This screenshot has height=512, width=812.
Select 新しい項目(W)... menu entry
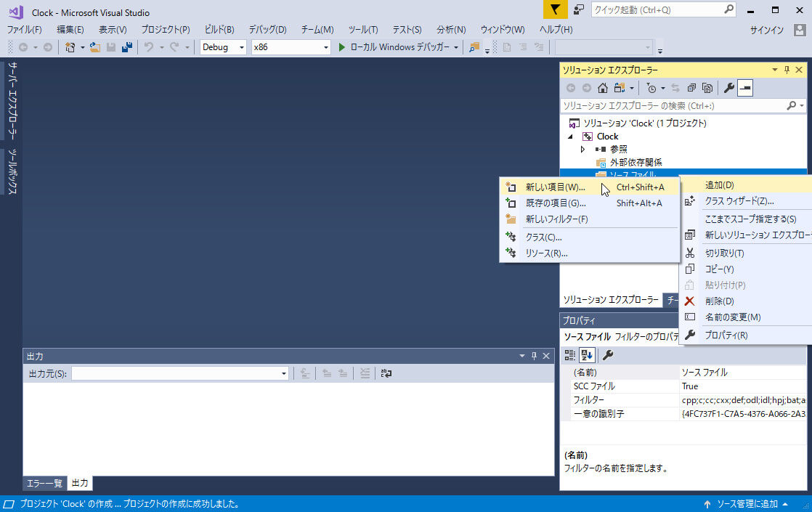(589, 187)
